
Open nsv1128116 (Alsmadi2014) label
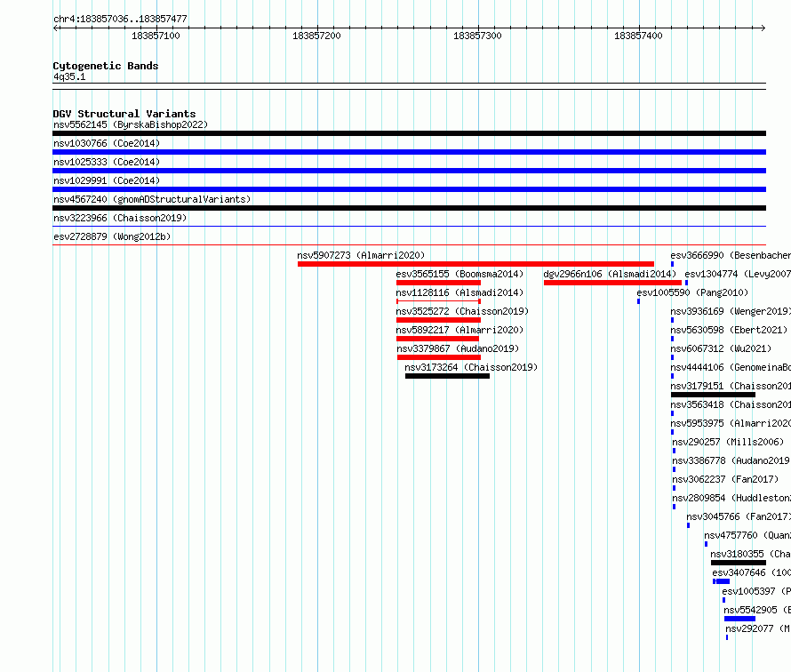coord(459,292)
